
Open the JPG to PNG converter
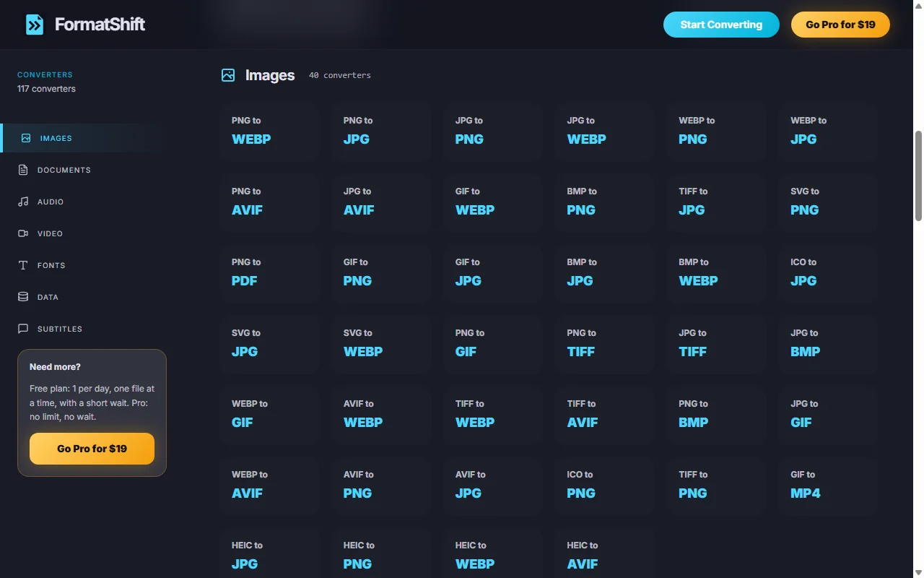[x=494, y=131]
